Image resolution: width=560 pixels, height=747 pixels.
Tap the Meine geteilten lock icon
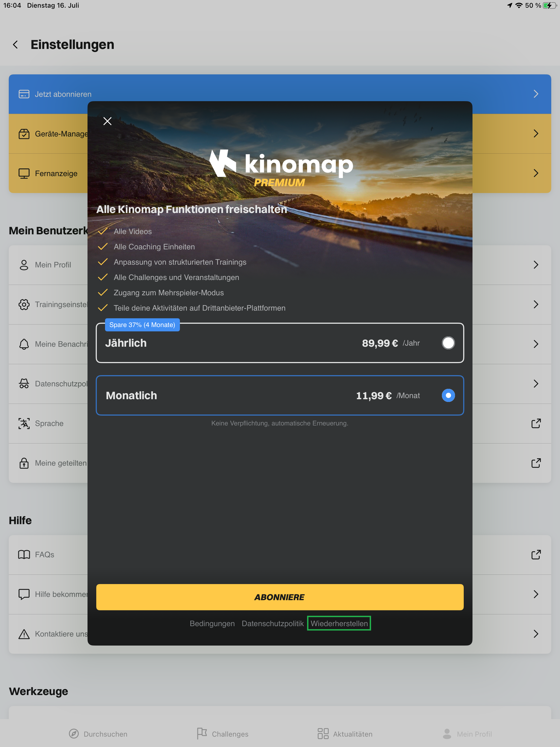pyautogui.click(x=24, y=463)
